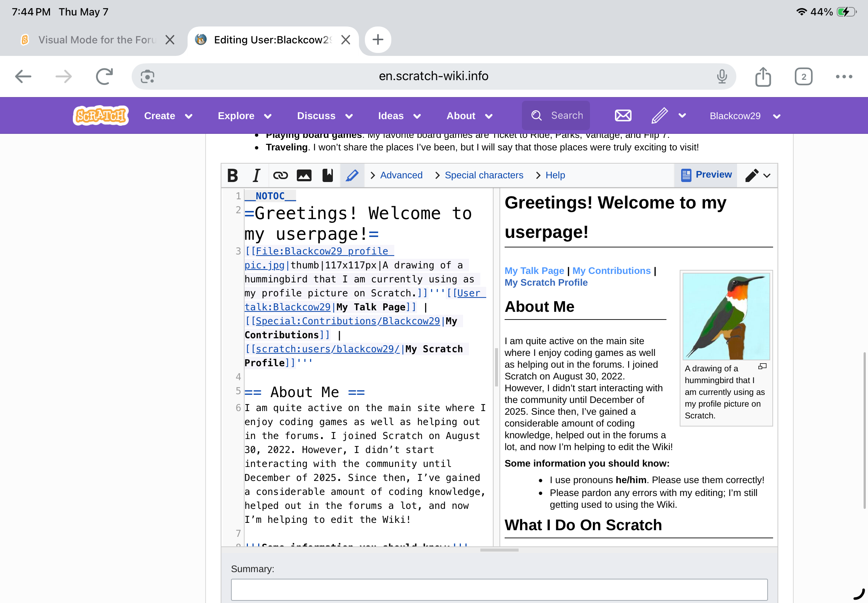868x603 pixels.
Task: Open the editor mode pencil dropdown
Action: tap(758, 175)
